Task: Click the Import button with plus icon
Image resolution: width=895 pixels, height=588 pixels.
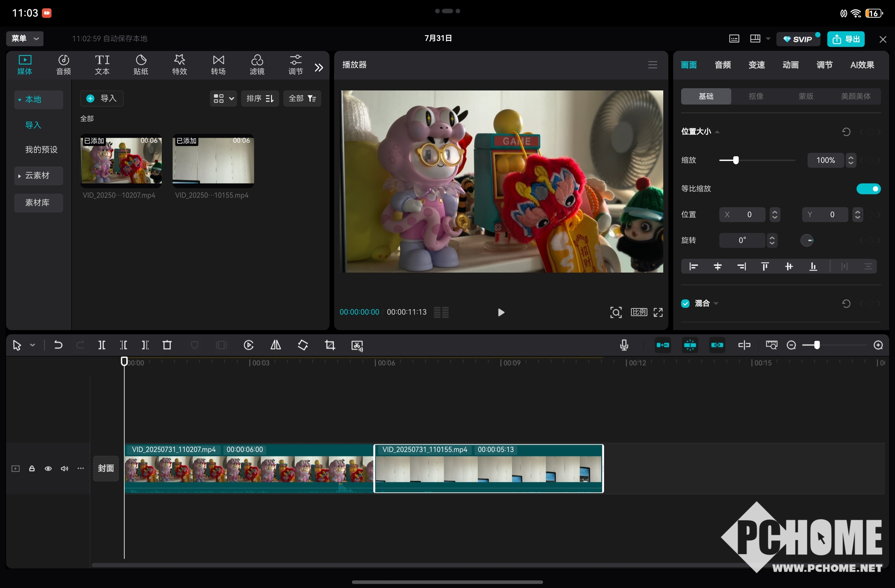Action: click(x=102, y=98)
